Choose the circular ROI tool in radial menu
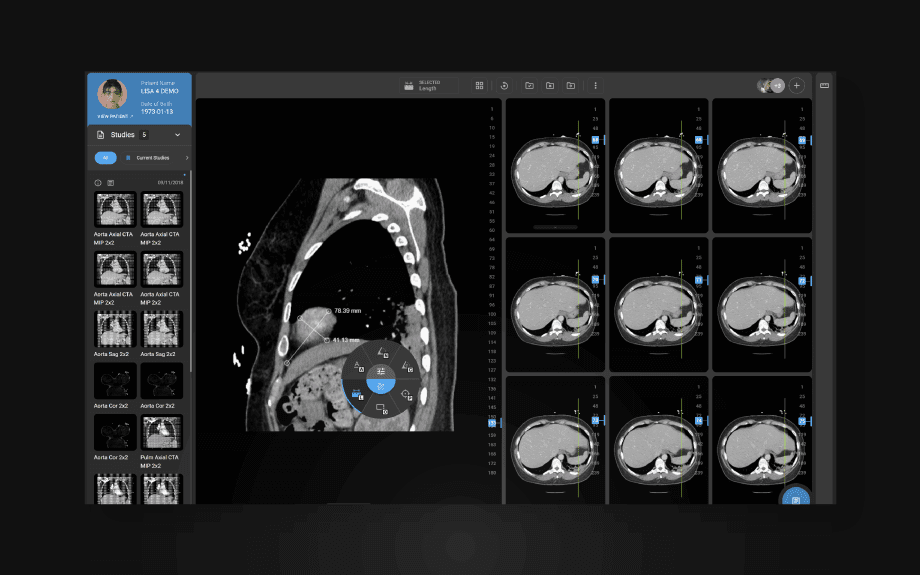This screenshot has height=575, width=920. point(407,394)
